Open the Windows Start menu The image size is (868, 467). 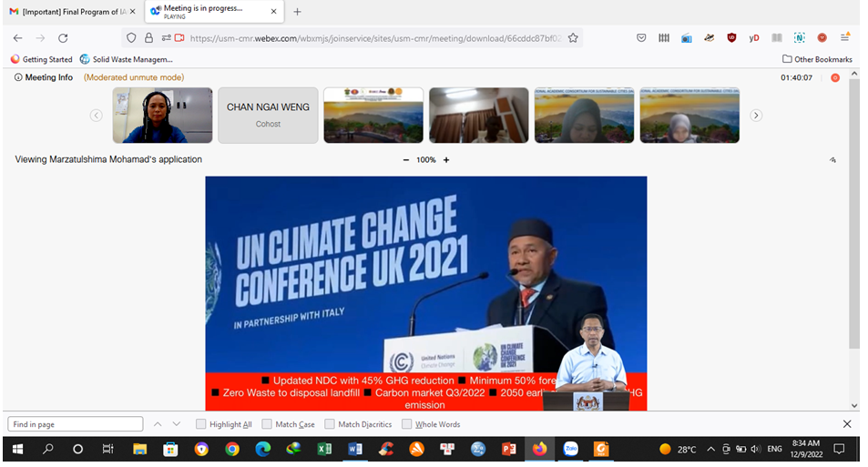(17, 450)
